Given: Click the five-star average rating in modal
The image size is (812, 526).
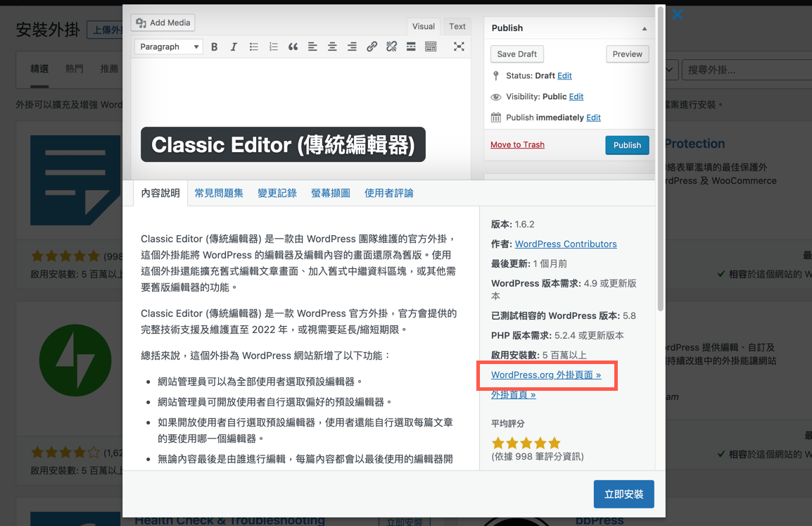Looking at the screenshot, I should pos(526,443).
